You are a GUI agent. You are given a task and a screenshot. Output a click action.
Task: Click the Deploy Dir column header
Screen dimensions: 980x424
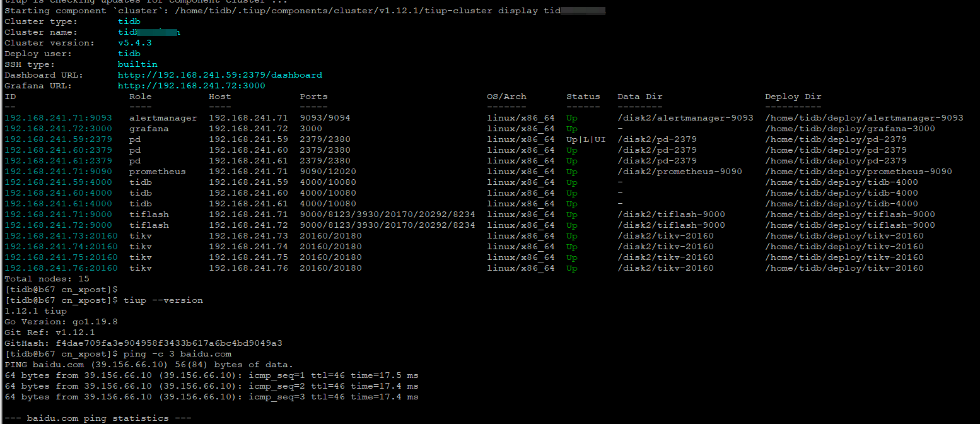point(793,97)
